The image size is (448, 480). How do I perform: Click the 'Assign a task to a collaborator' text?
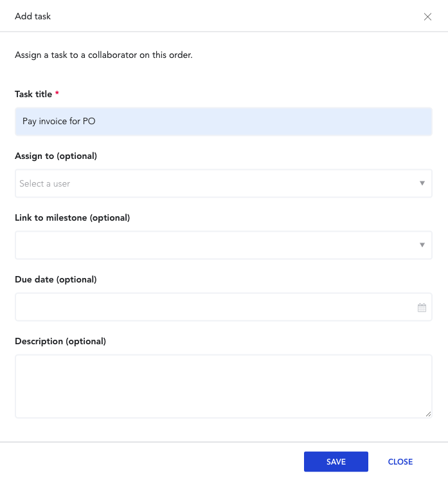[x=103, y=55]
